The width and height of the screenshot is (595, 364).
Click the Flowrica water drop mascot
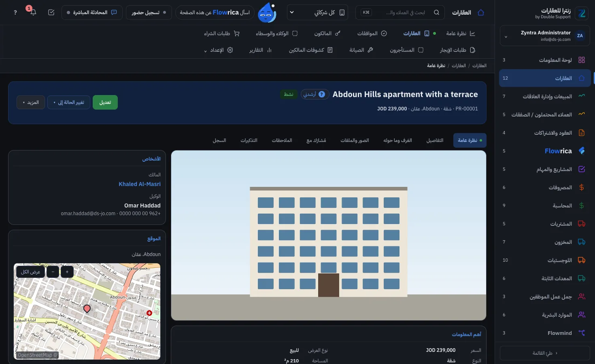click(267, 13)
